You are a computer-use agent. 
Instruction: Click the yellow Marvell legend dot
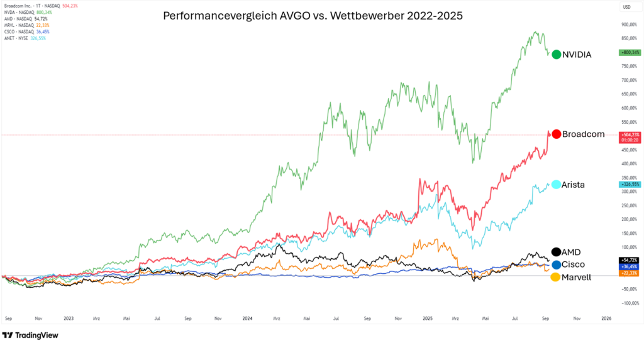(556, 277)
